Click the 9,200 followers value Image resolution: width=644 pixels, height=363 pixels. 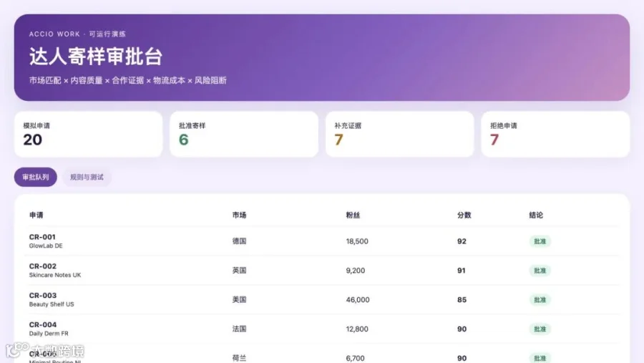(355, 271)
